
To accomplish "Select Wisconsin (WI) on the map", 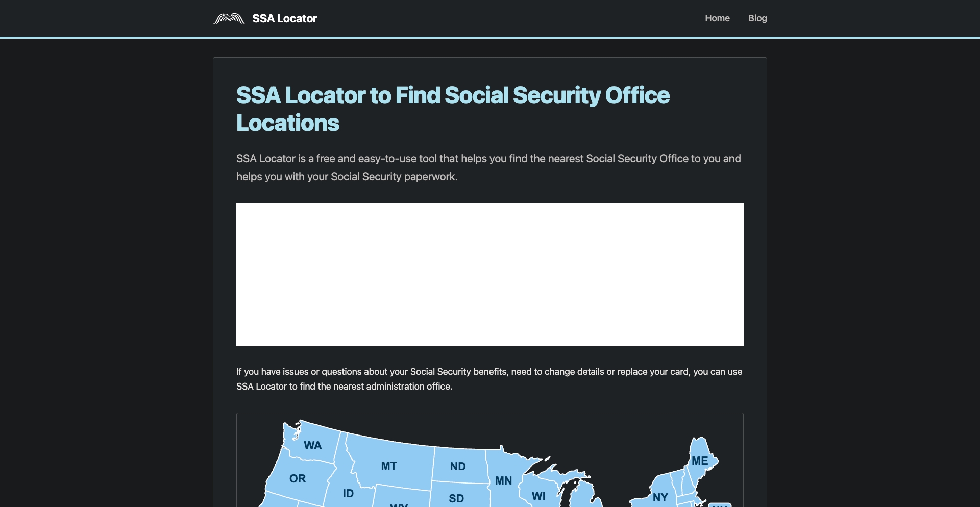I will pyautogui.click(x=539, y=496).
